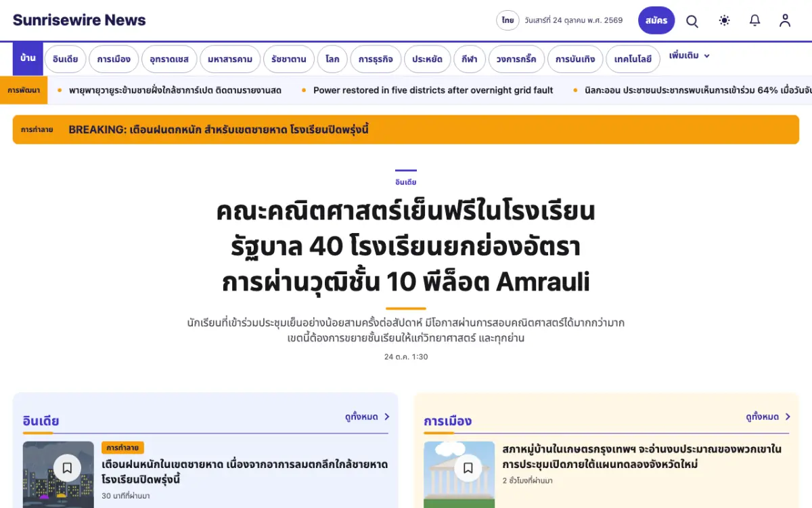
Task: Open ticker item about power restored
Action: pyautogui.click(x=433, y=90)
